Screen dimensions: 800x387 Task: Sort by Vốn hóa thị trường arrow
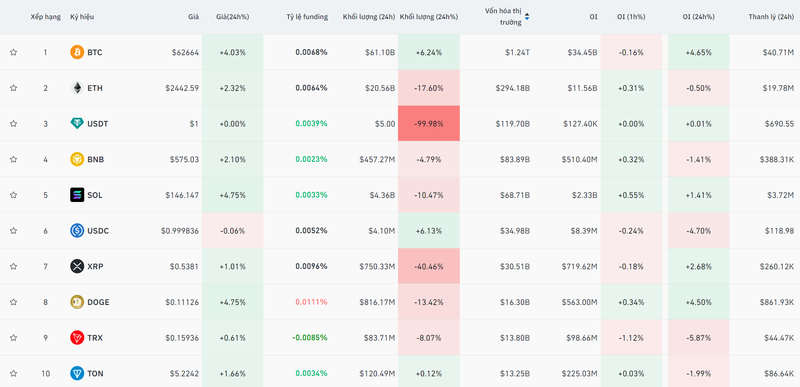[527, 17]
